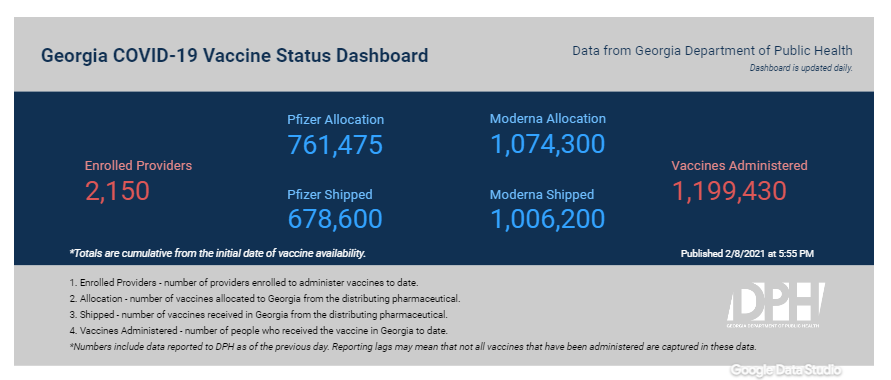891x380 pixels.
Task: Click the Pfizer Shipped number 678,600
Action: (x=335, y=219)
